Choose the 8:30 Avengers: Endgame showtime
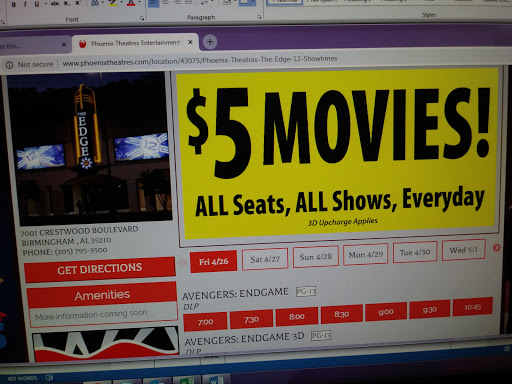The height and width of the screenshot is (384, 512). [x=342, y=314]
